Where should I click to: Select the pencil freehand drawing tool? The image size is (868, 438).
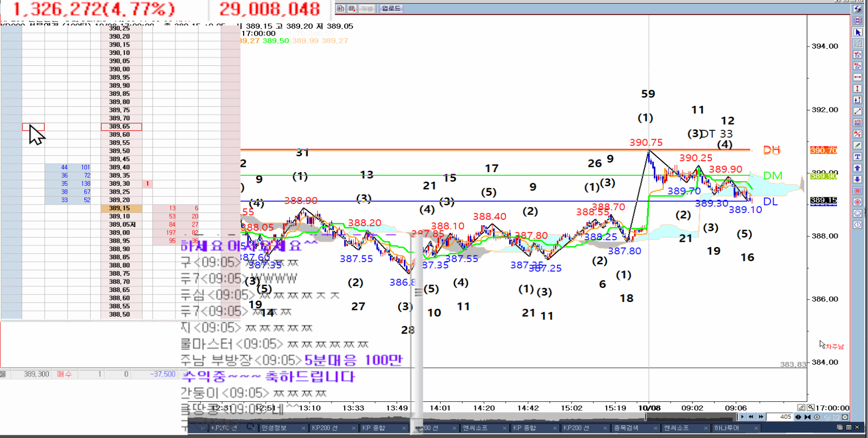[x=858, y=145]
